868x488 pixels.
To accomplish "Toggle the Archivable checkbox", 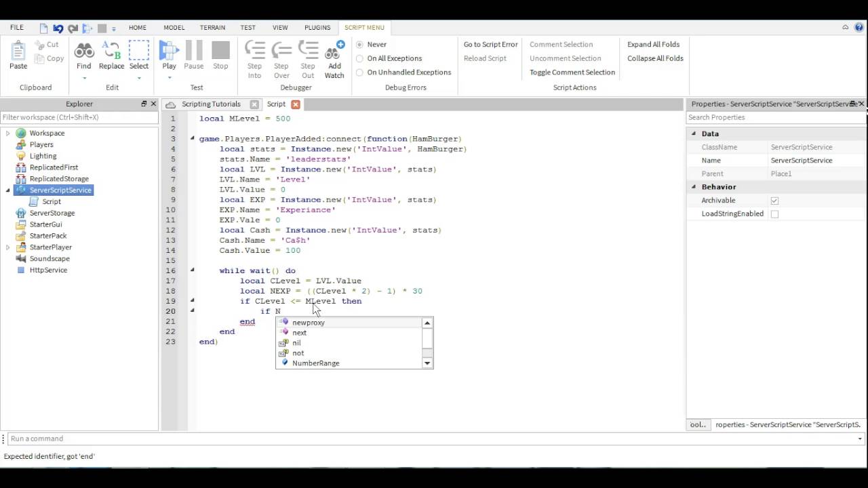I will pos(774,201).
